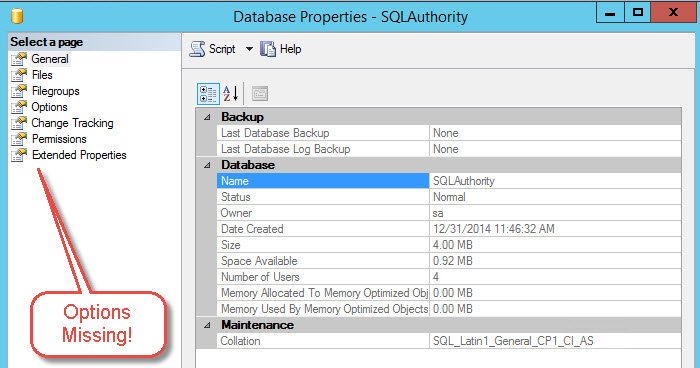
Task: Collapse the Database section
Action: 207,165
